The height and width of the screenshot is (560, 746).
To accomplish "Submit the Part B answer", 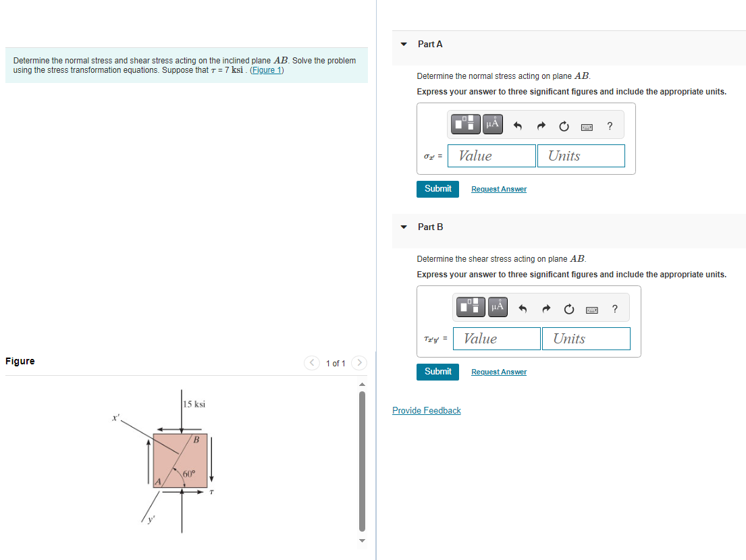I will coord(437,372).
